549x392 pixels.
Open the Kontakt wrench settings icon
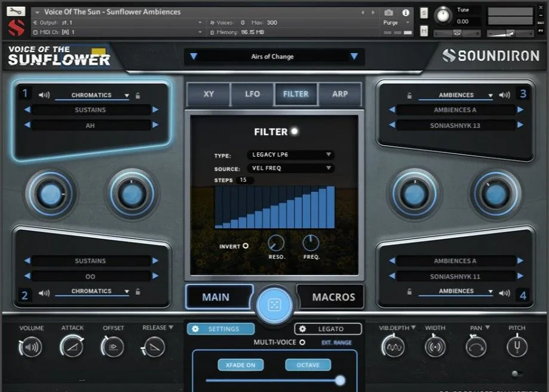click(16, 11)
